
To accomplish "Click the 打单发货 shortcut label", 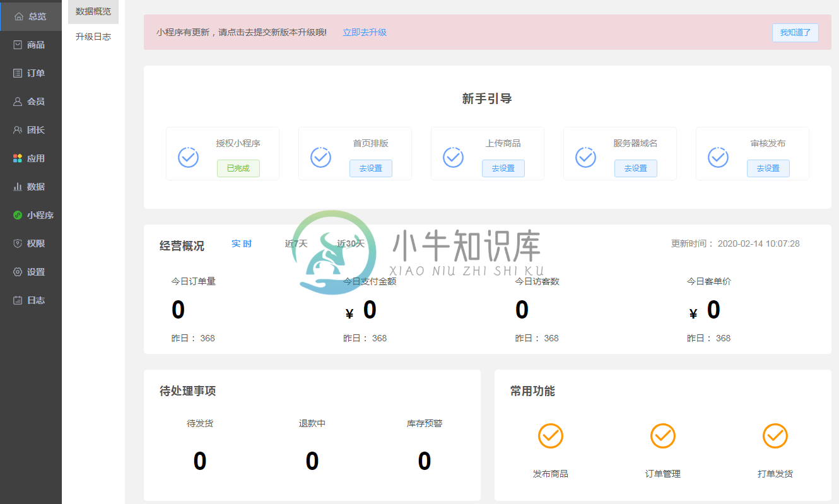I will 775,474.
